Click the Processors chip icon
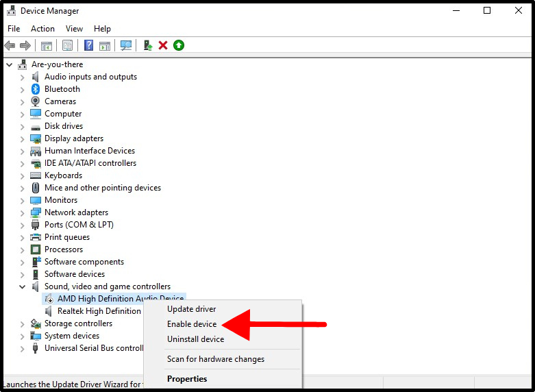 [36, 249]
